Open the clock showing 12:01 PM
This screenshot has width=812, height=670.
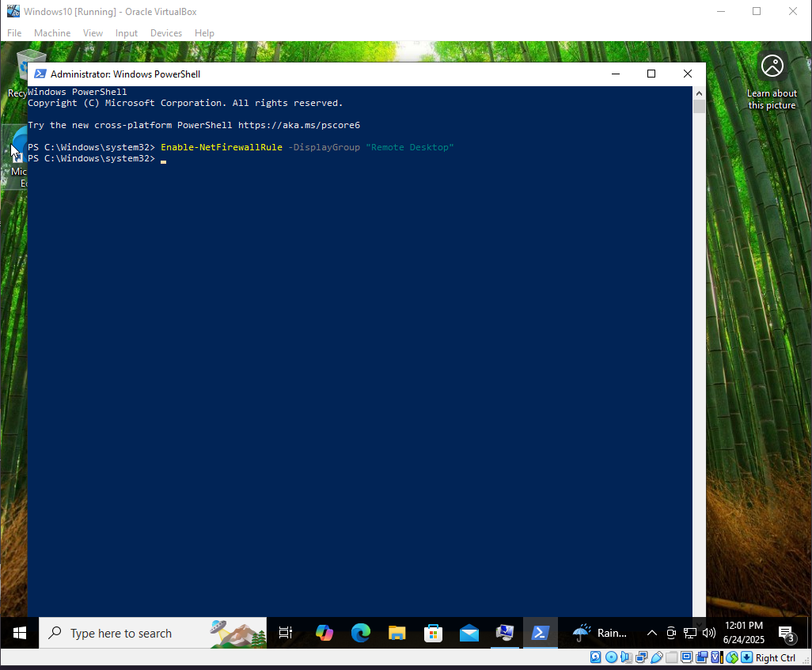744,632
